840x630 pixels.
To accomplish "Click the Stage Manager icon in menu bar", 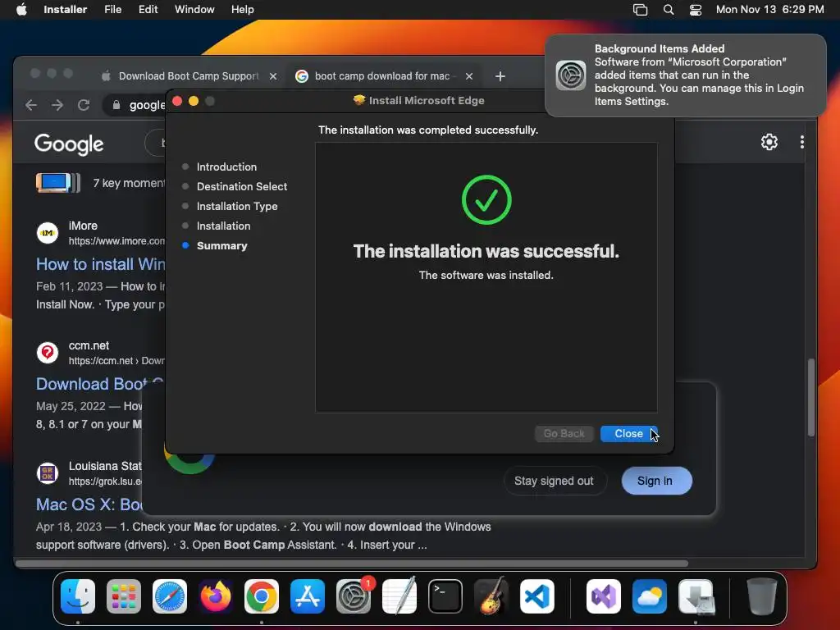I will click(640, 9).
